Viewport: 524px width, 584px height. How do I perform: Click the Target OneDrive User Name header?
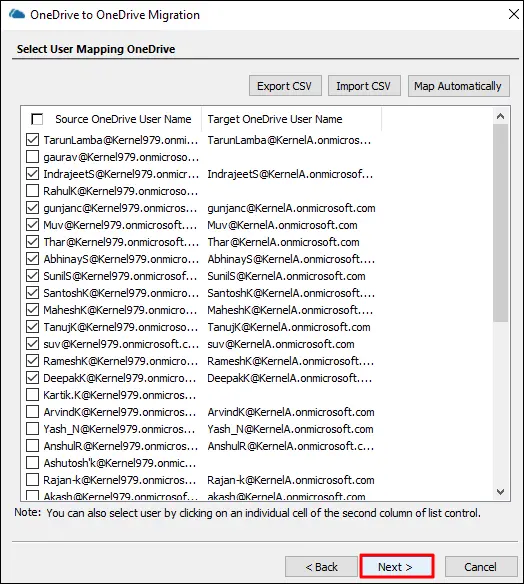275,119
